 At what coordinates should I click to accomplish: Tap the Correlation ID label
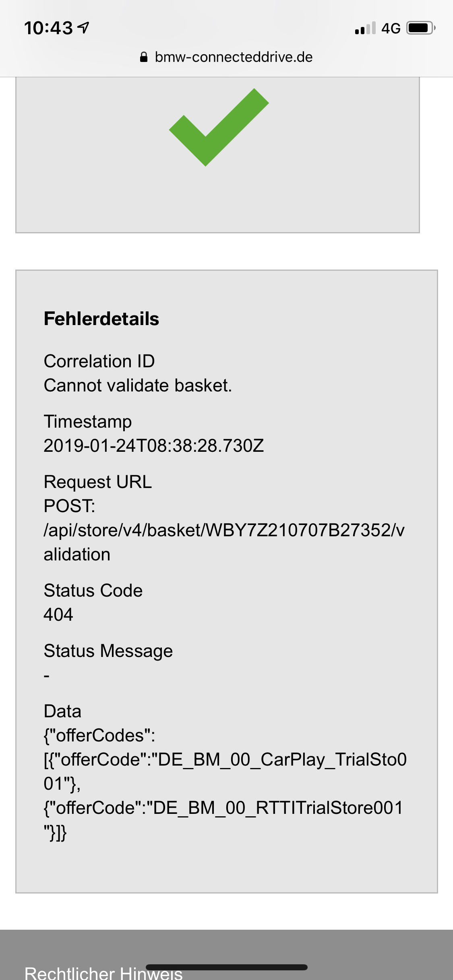tap(99, 361)
